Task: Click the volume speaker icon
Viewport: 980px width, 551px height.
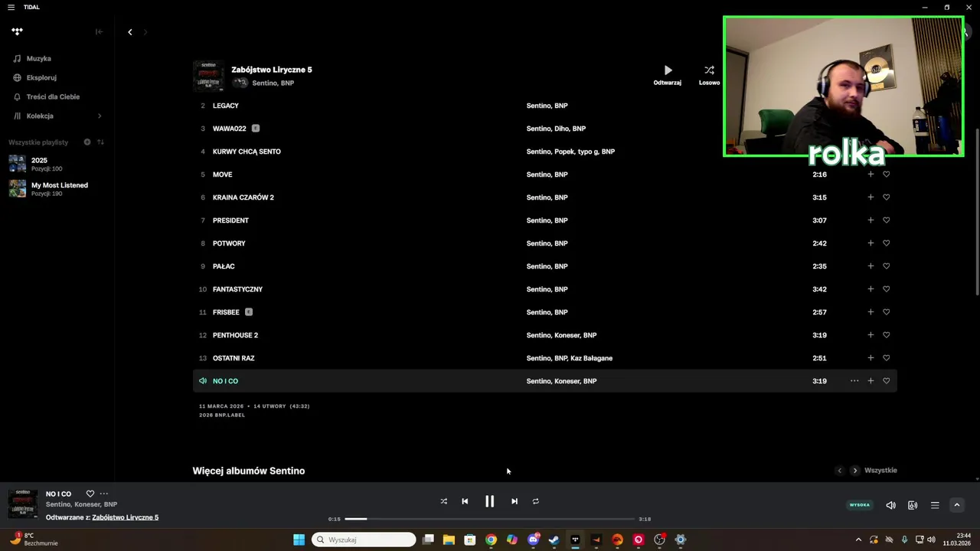Action: click(x=890, y=505)
